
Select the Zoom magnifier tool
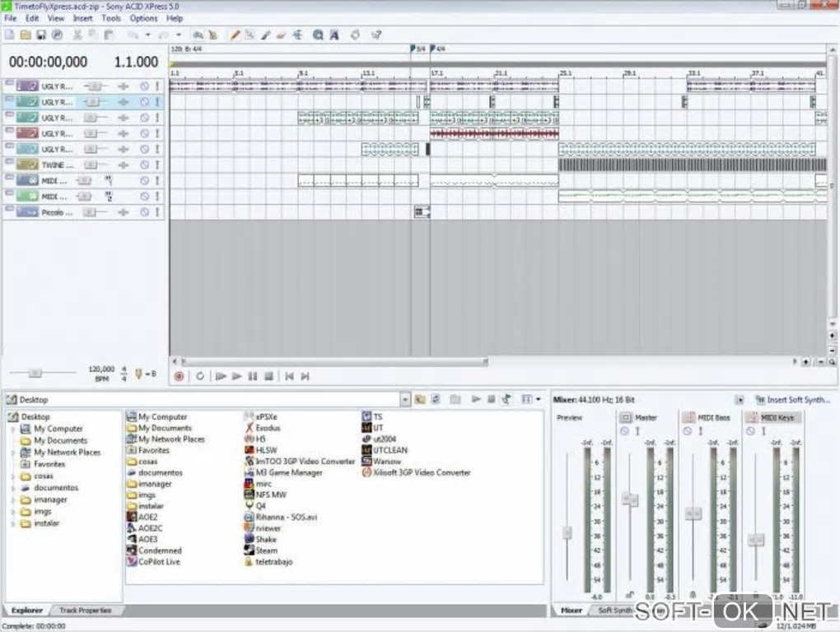point(318,35)
